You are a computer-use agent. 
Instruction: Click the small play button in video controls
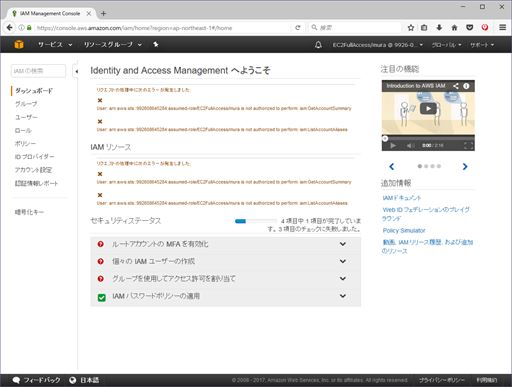click(x=393, y=146)
